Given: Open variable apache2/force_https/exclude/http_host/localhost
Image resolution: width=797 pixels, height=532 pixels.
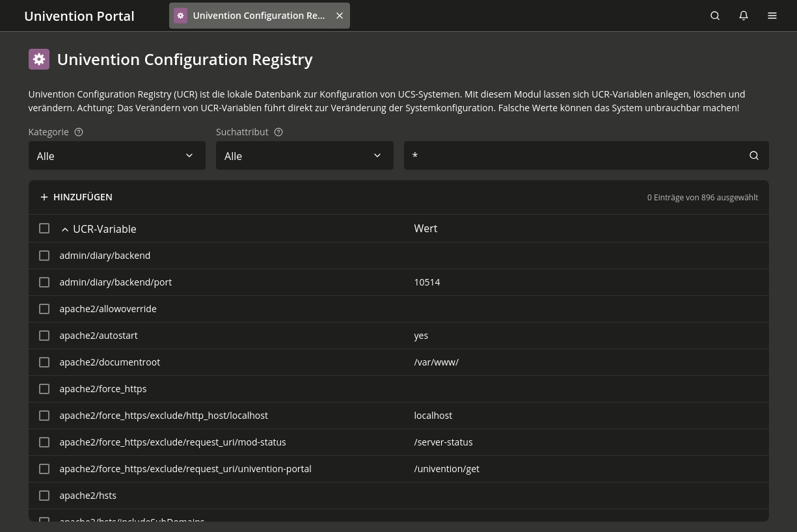Looking at the screenshot, I should tap(163, 416).
